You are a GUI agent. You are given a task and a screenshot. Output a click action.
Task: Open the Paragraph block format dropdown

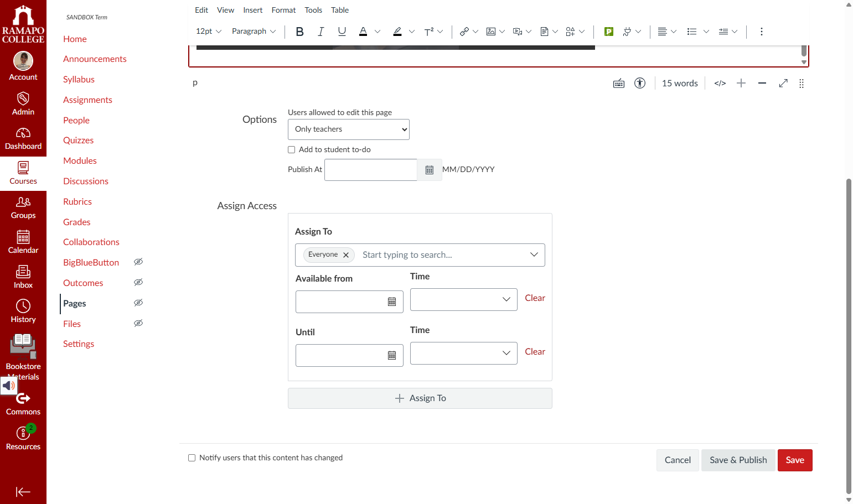click(x=254, y=32)
